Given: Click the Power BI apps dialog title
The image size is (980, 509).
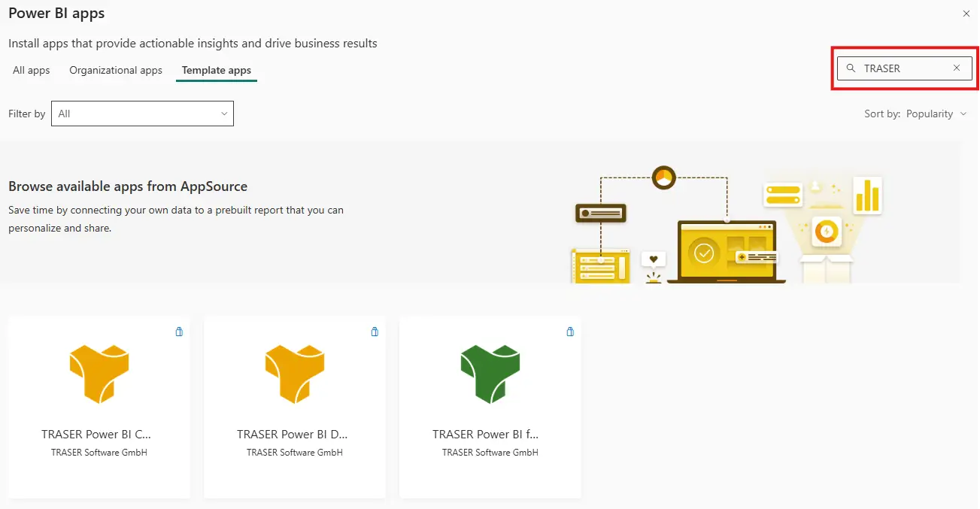Looking at the screenshot, I should pos(56,14).
